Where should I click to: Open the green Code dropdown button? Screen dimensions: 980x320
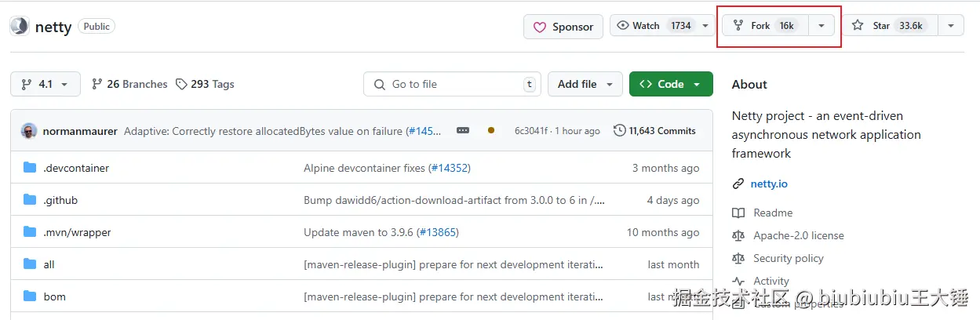click(671, 84)
